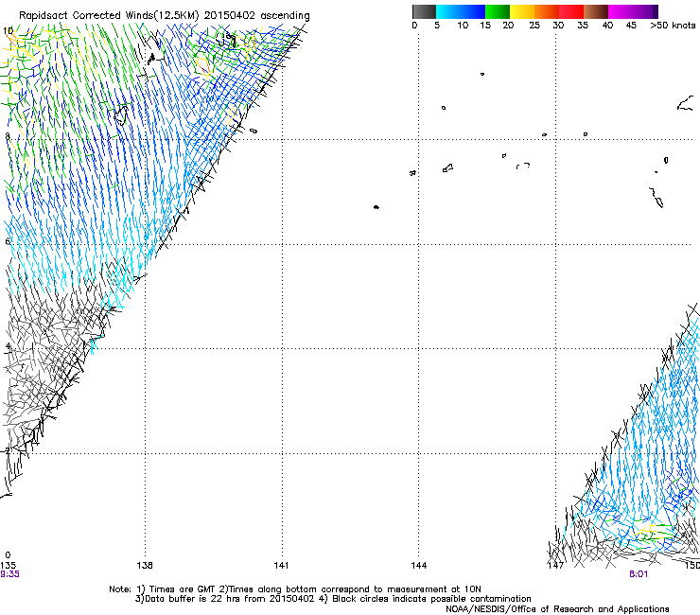Viewport: 700px width, 615px height.
Task: Select the red 30-35 knots legend color
Action: [571, 11]
